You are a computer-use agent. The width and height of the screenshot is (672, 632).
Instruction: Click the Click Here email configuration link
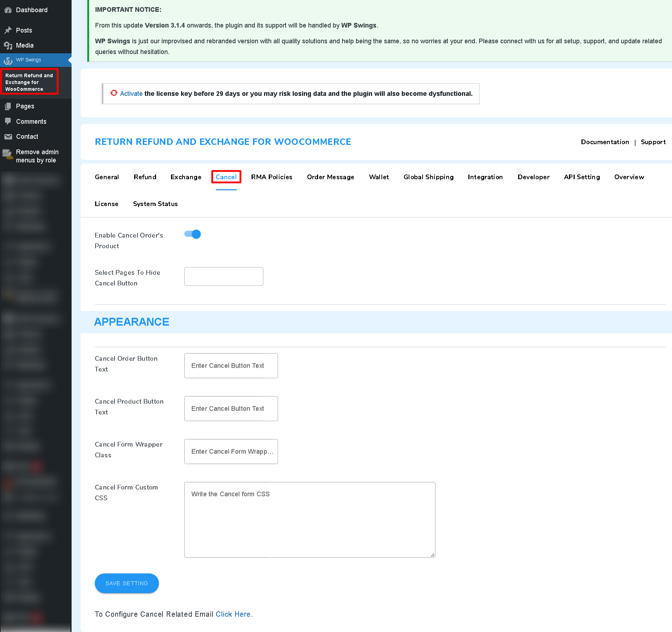233,614
